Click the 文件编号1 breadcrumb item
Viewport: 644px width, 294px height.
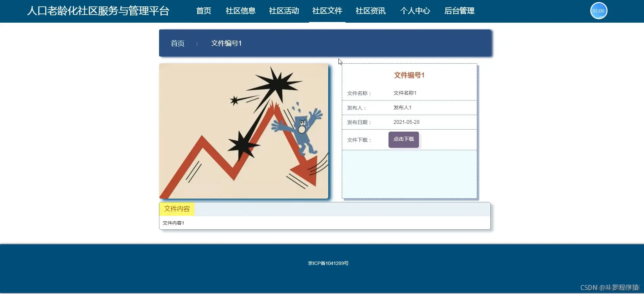(x=226, y=43)
